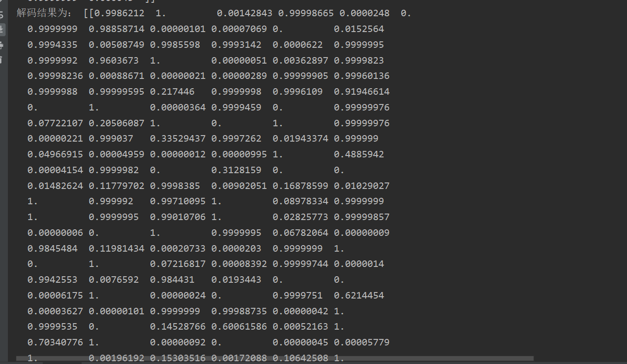627x364 pixels.
Task: Click the value 0.9999823
Action: [359, 61]
